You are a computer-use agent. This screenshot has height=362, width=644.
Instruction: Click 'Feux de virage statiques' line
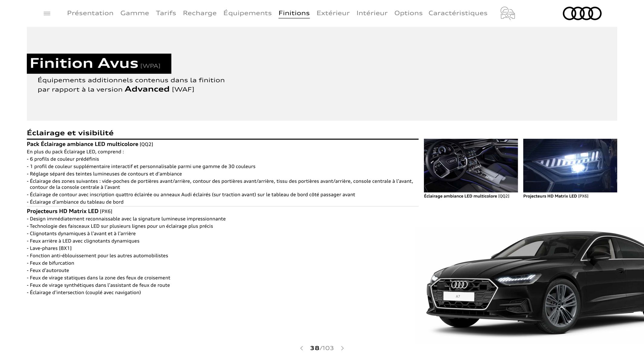tap(98, 278)
